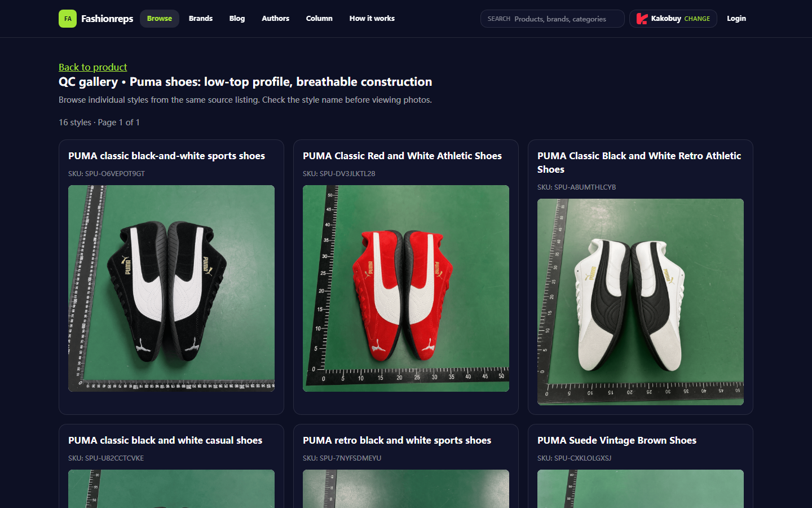The height and width of the screenshot is (508, 812).
Task: Open the Brands menu item
Action: [x=201, y=19]
